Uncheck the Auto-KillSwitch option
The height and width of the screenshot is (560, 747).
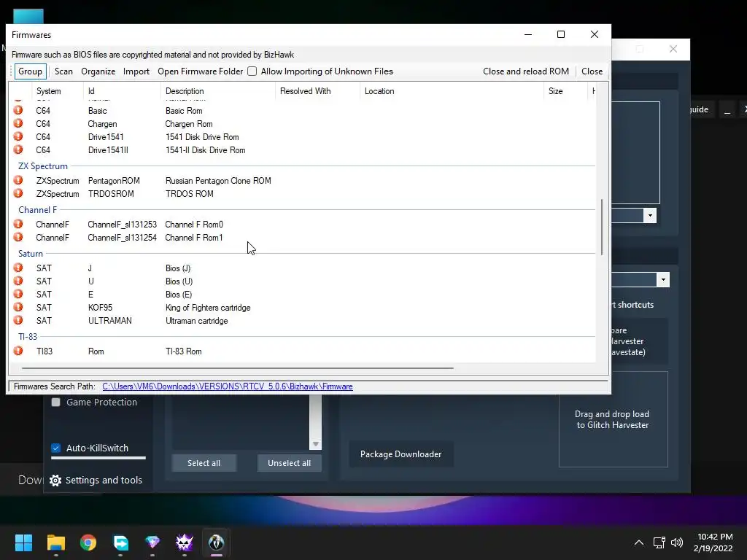tap(55, 448)
